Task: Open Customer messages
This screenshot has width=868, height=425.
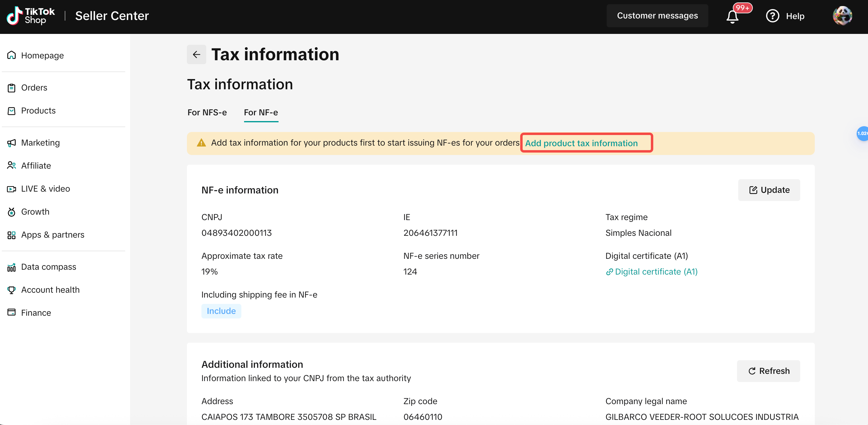Action: coord(657,15)
